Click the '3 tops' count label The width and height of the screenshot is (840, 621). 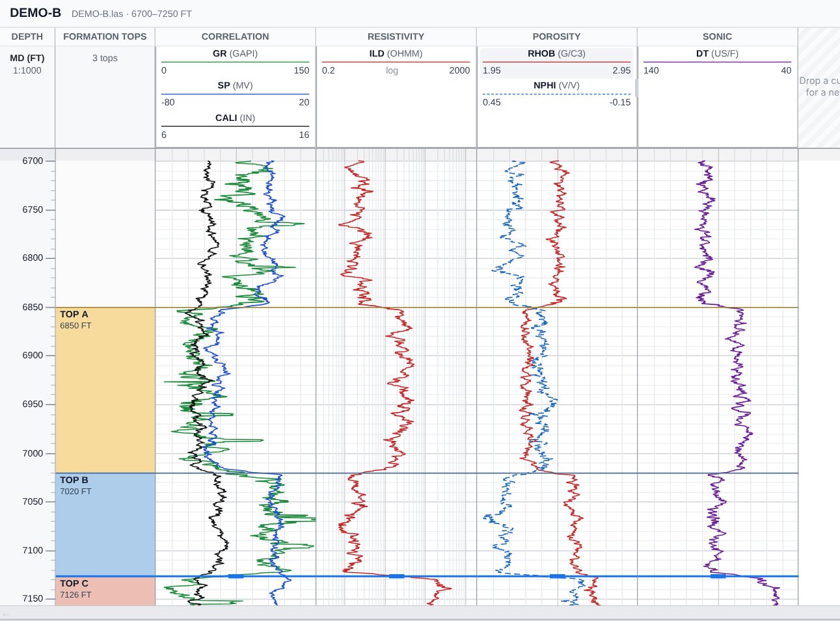[105, 58]
